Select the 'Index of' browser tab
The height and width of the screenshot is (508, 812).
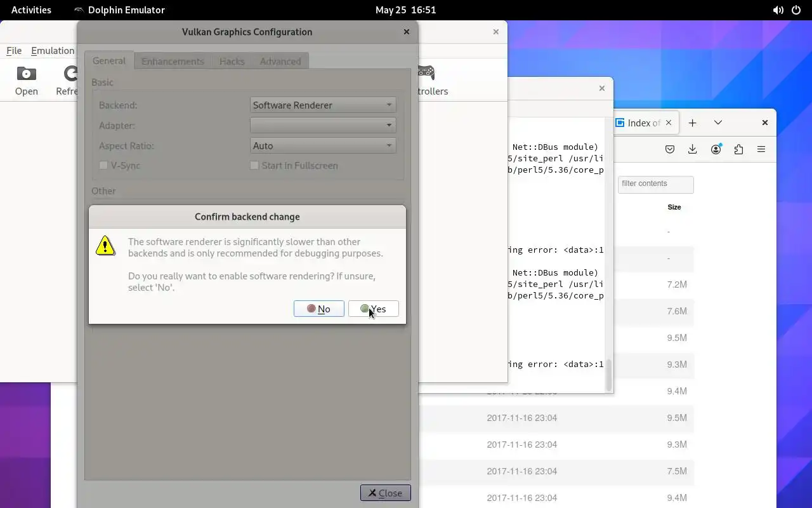coord(645,123)
